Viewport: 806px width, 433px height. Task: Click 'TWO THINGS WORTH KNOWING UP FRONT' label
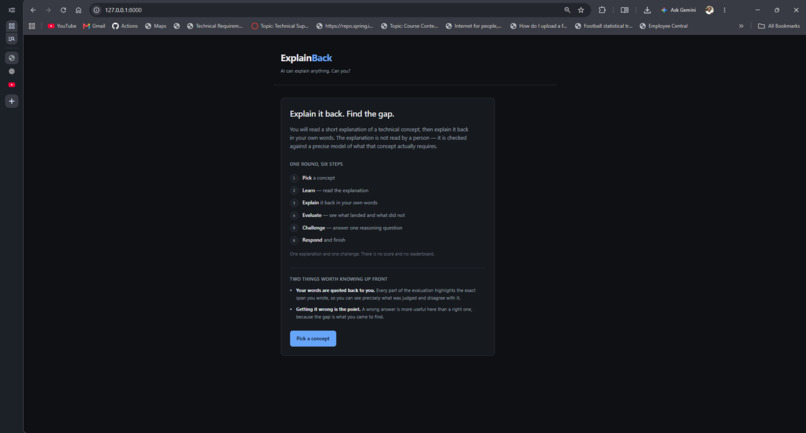338,279
